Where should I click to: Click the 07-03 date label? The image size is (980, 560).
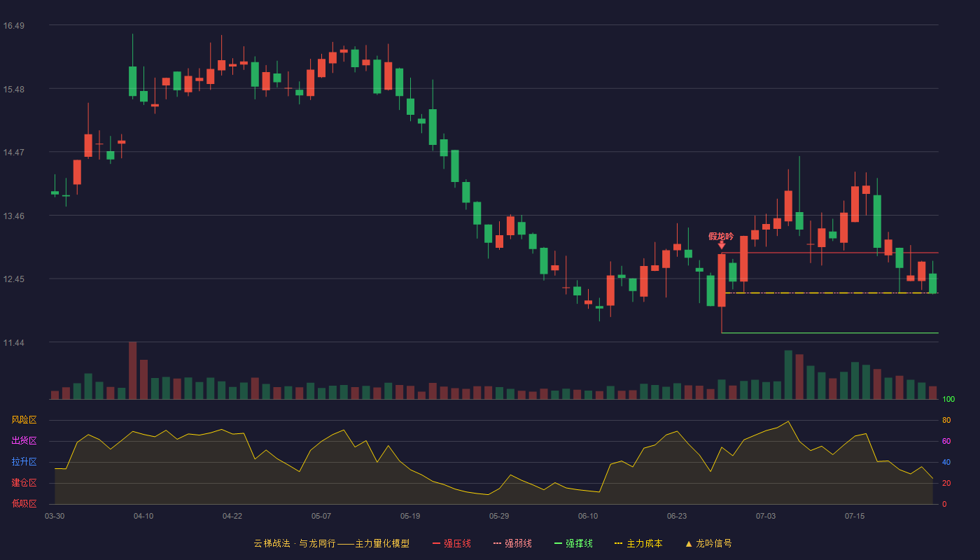(x=766, y=516)
